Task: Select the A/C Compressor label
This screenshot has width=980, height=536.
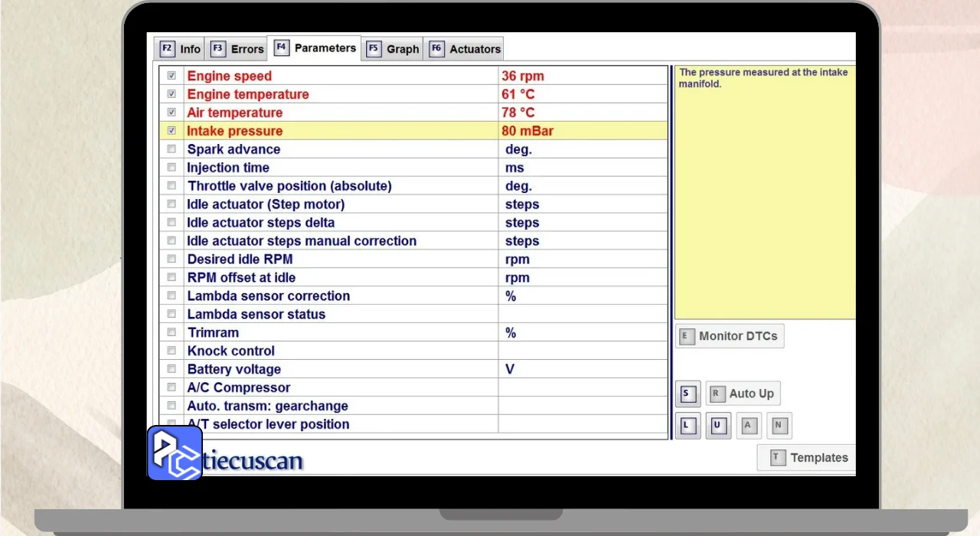Action: click(239, 387)
